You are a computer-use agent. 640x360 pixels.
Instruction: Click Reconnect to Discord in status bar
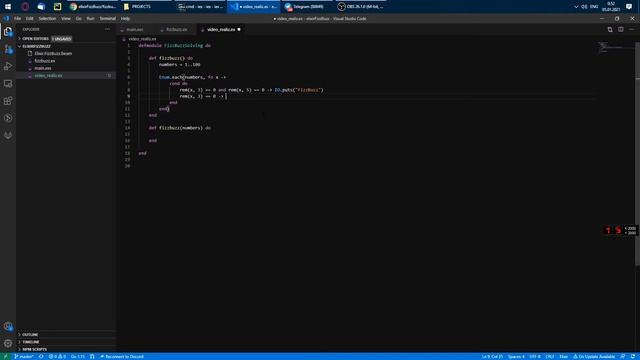point(122,356)
